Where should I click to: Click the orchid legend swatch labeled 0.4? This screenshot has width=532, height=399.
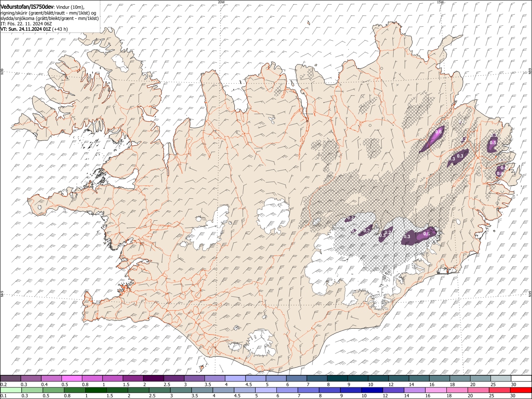51,378
